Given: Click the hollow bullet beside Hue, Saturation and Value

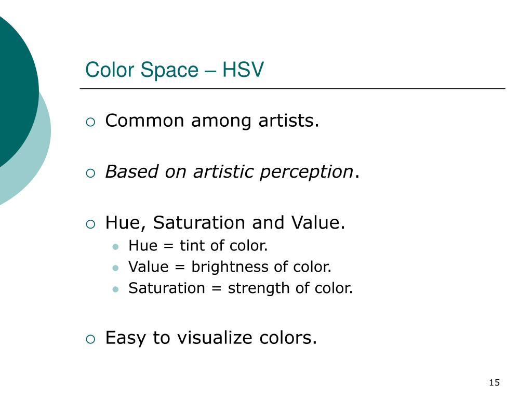Looking at the screenshot, I should coord(90,224).
